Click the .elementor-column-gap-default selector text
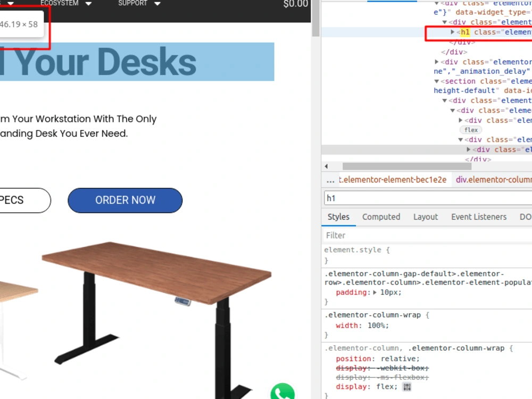 [428, 278]
